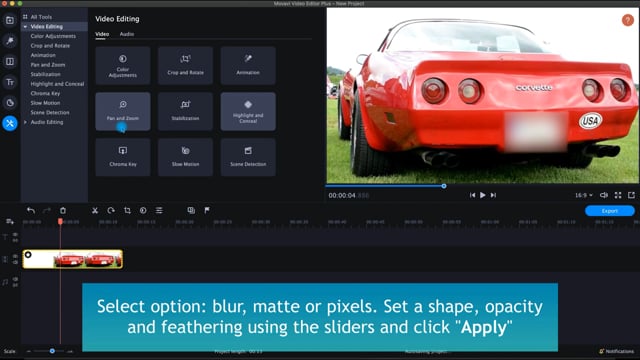The height and width of the screenshot is (360, 640).
Task: Click the red timeline playhead marker
Action: [60, 221]
